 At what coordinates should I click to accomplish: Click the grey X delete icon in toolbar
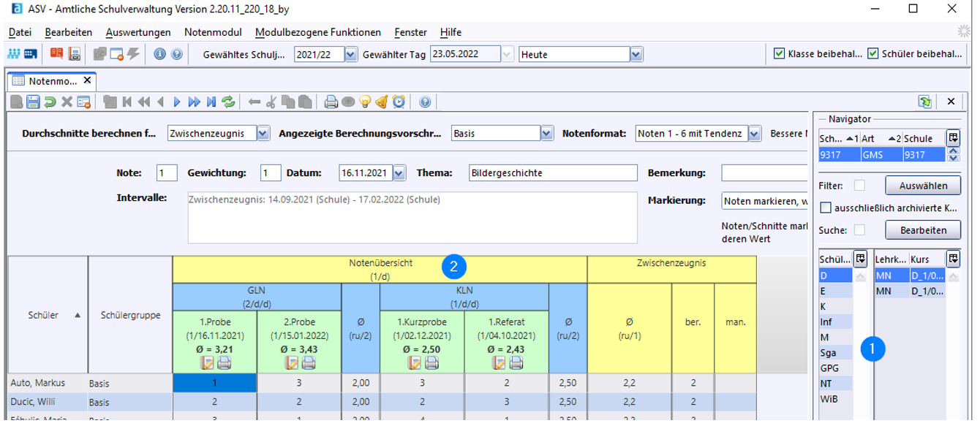coord(67,102)
